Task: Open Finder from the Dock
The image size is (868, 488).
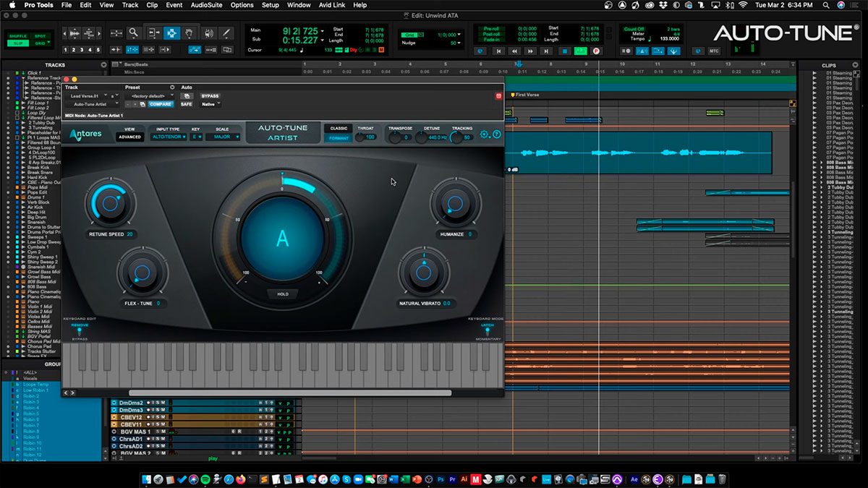Action: (x=147, y=479)
